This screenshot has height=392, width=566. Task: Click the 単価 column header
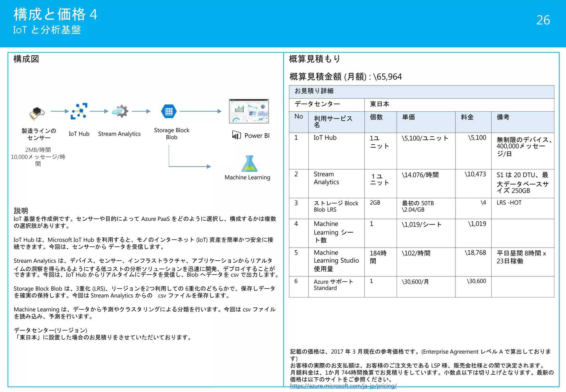click(426, 122)
